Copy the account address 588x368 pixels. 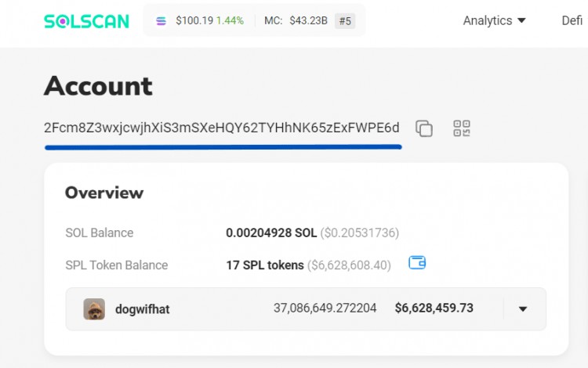(424, 129)
